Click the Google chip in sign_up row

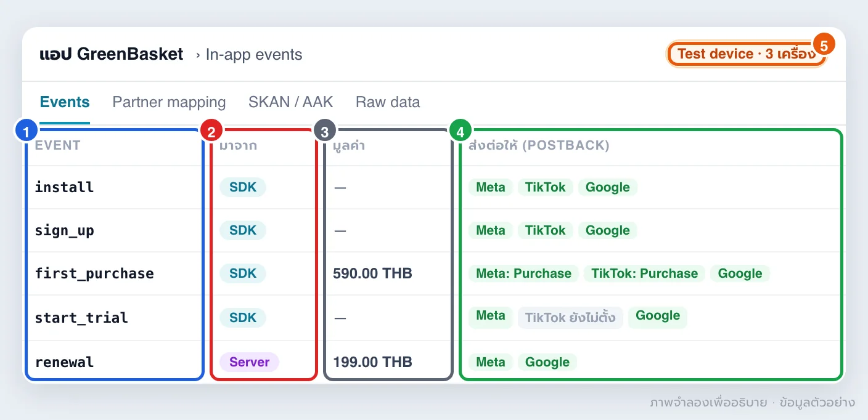click(x=608, y=230)
